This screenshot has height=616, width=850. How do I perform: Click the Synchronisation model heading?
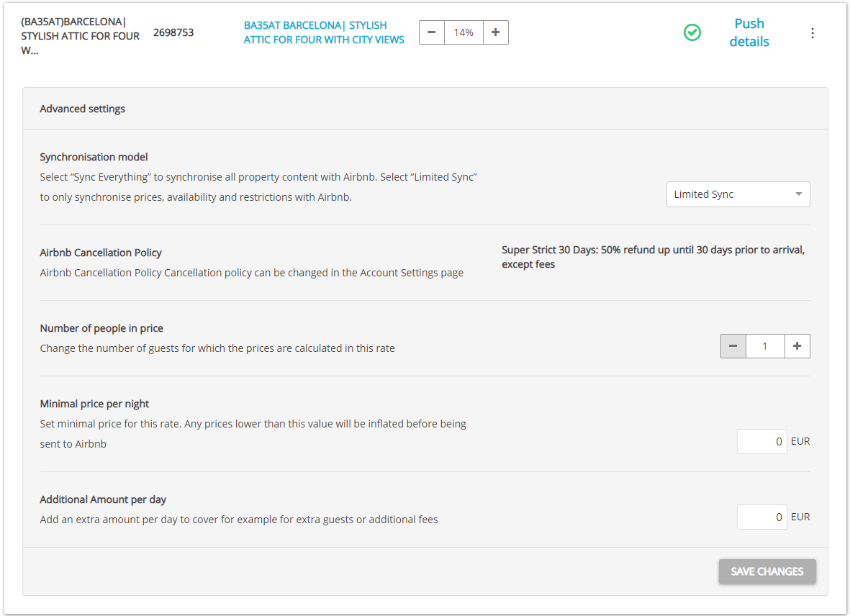94,157
